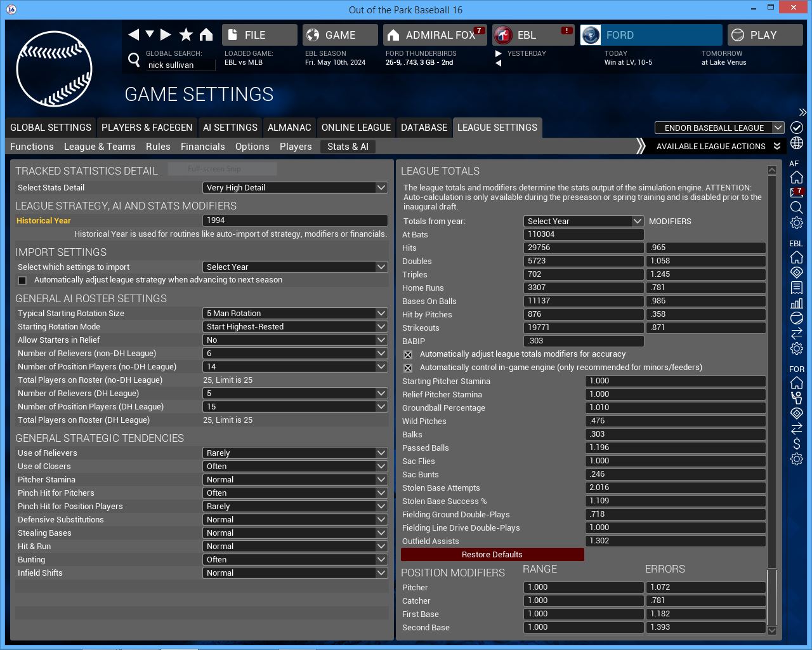The width and height of the screenshot is (812, 650).
Task: Open the AF search magnifier icon
Action: [797, 208]
